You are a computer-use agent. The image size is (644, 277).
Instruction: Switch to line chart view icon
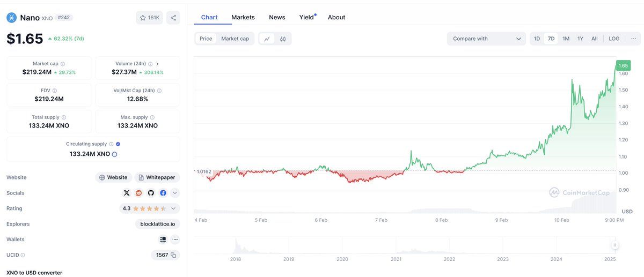(267, 39)
